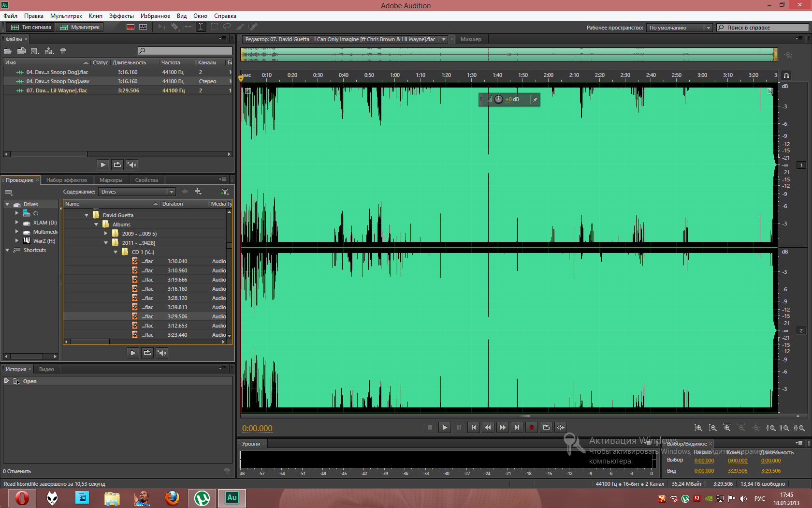Switch to the Микшер tab

(471, 39)
